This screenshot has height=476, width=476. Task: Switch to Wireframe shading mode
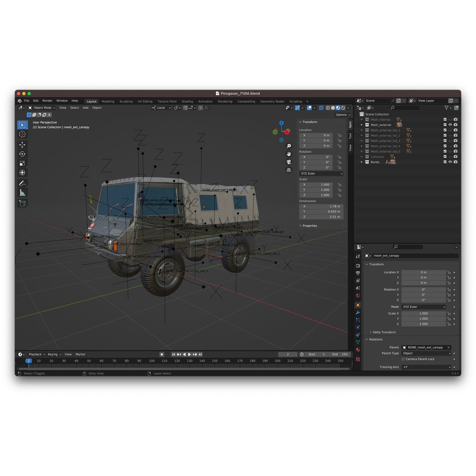pos(328,108)
